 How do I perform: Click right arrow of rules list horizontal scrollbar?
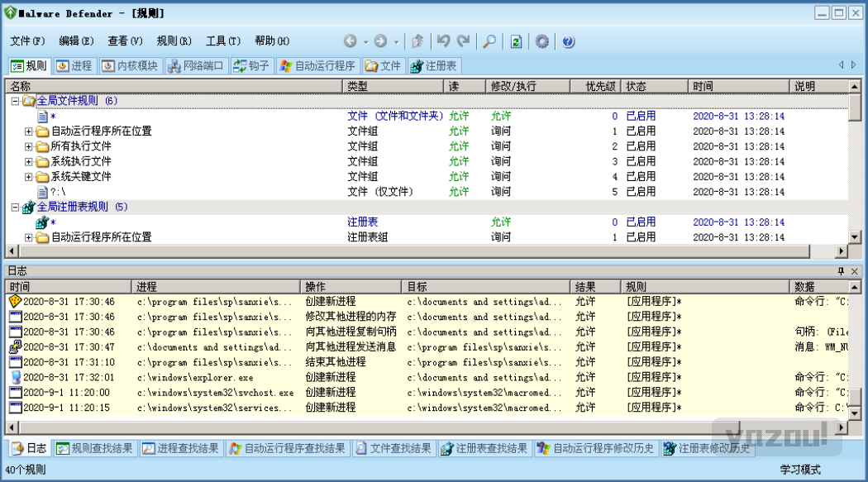coord(842,251)
